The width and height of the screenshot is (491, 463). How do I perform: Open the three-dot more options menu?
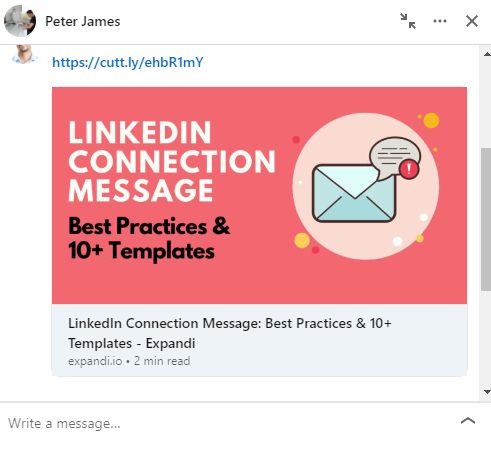(x=440, y=21)
